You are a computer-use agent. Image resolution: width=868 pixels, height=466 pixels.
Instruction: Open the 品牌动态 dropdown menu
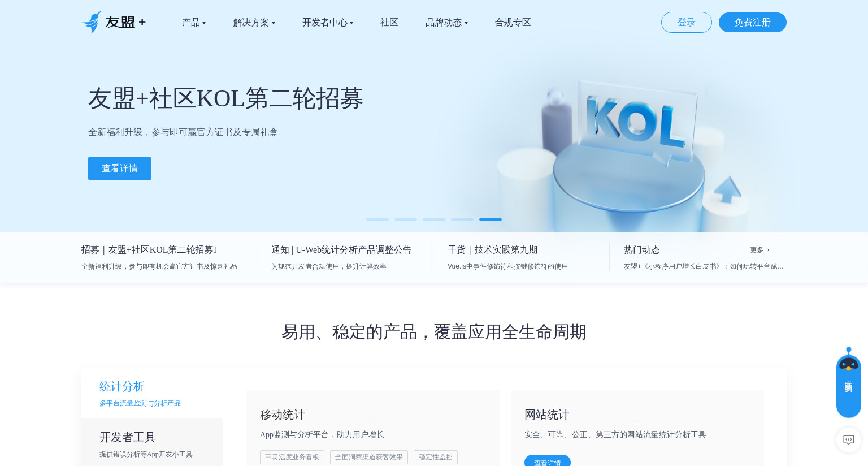[446, 23]
